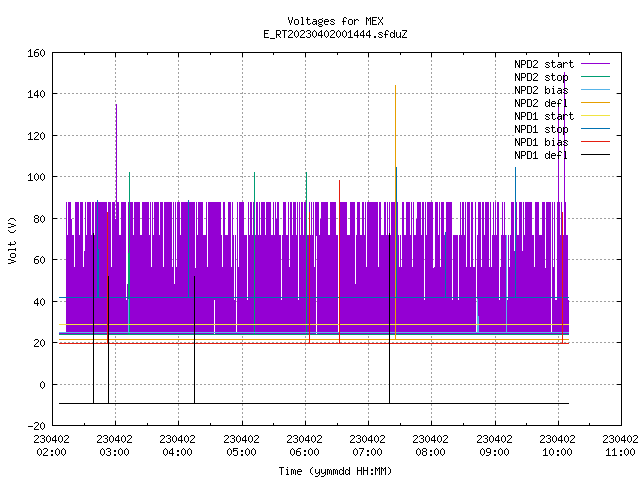Click the 40 tick on the voltage axis
This screenshot has height=480, width=640.
[x=39, y=302]
